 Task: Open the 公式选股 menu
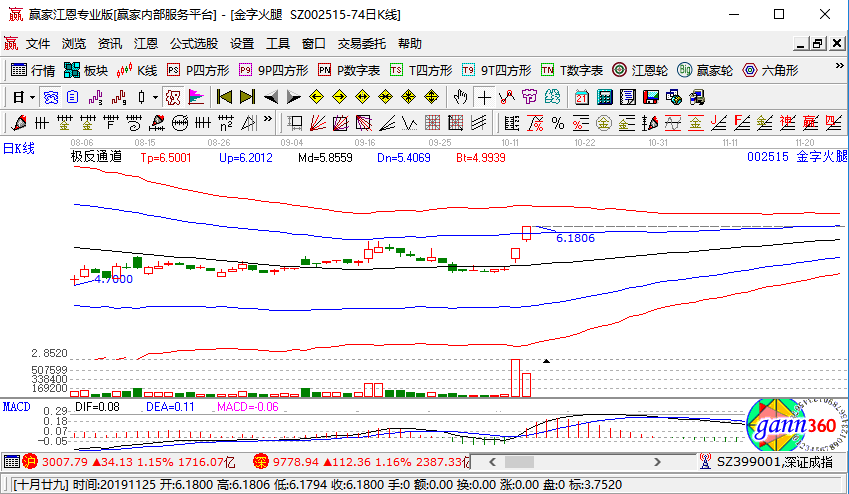tap(194, 44)
